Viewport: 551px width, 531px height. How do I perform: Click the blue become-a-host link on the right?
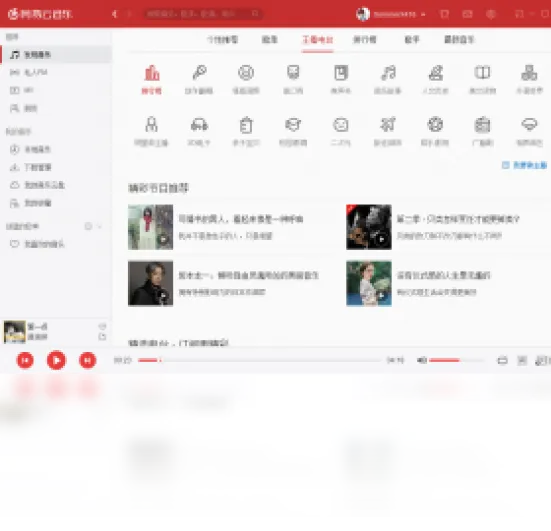point(524,165)
